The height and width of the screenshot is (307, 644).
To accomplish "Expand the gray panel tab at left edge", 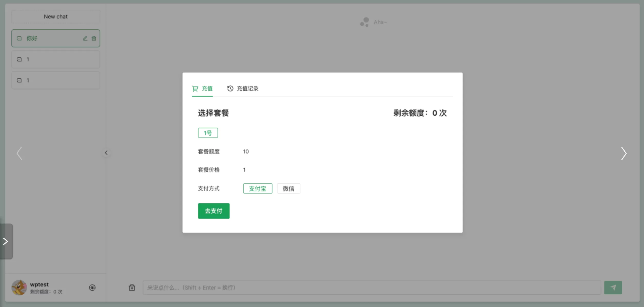I will pos(6,241).
